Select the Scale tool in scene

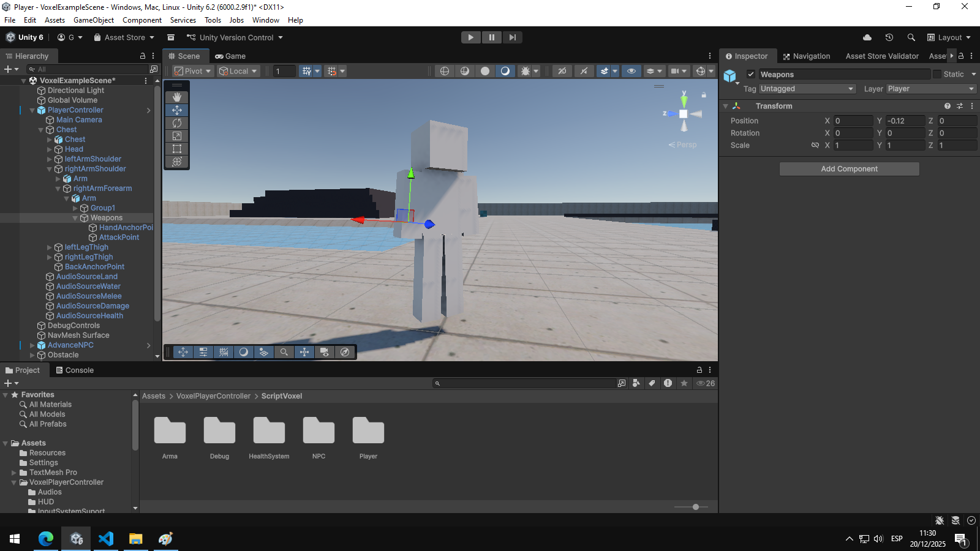177,136
